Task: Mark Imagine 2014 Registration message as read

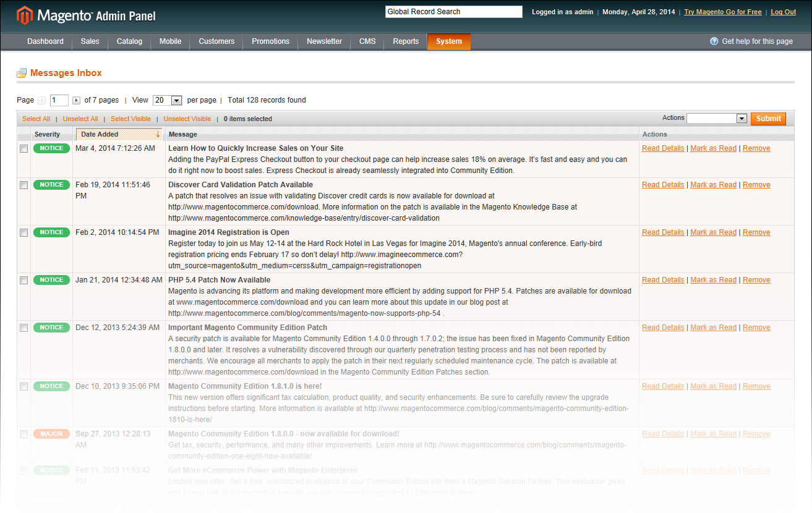Action: (713, 232)
